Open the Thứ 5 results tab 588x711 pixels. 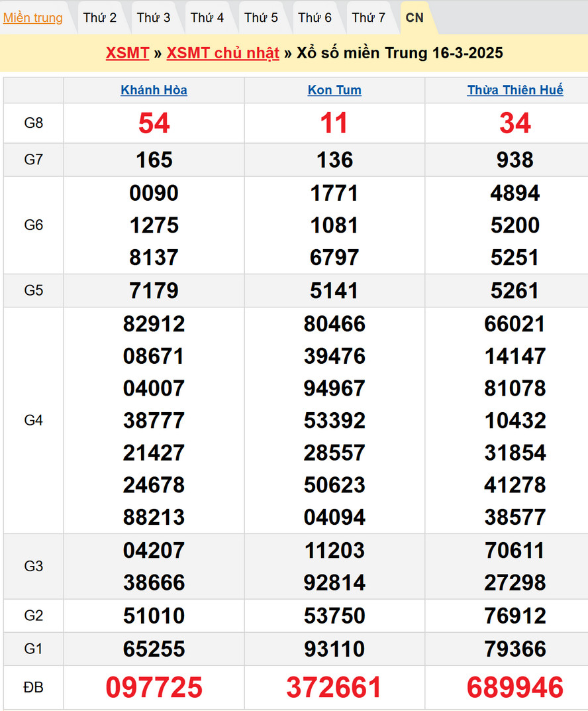[x=261, y=18]
